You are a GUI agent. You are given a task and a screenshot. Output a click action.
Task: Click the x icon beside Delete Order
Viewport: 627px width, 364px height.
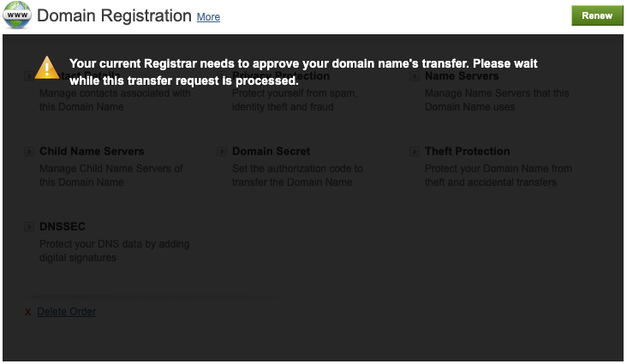(x=28, y=313)
